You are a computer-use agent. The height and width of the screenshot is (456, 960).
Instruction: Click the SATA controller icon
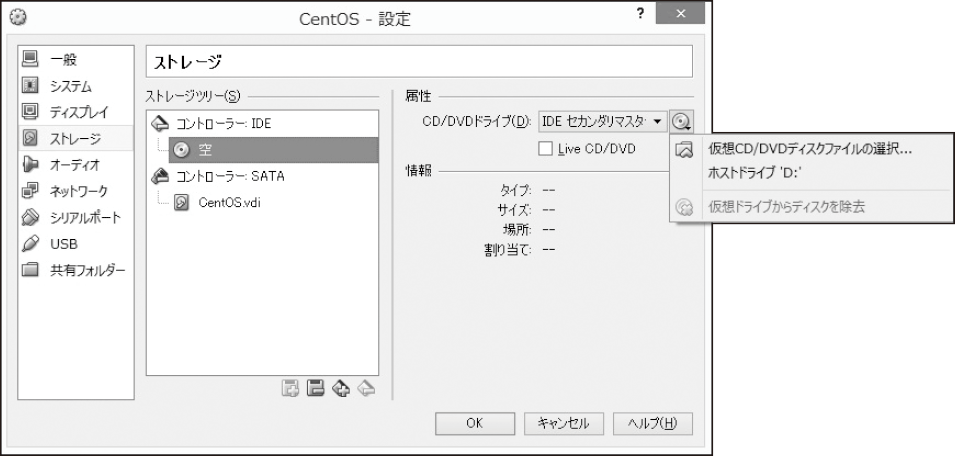(160, 176)
